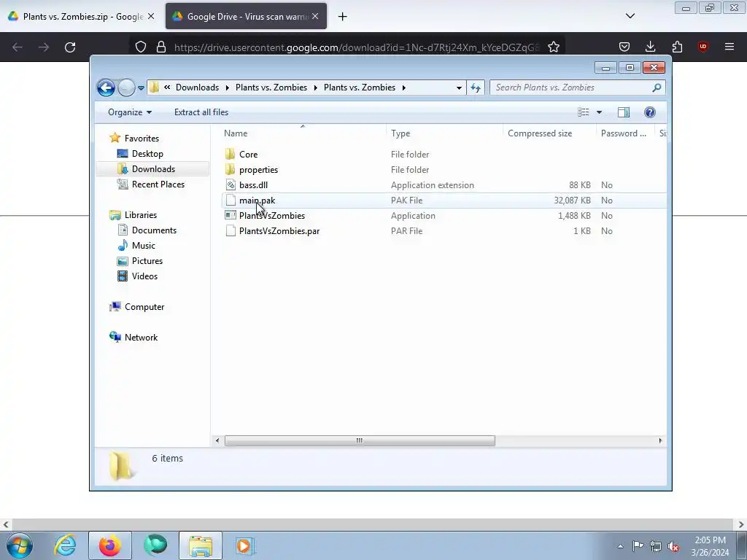747x560 pixels.
Task: Open Libraries in navigation pane
Action: tap(141, 215)
